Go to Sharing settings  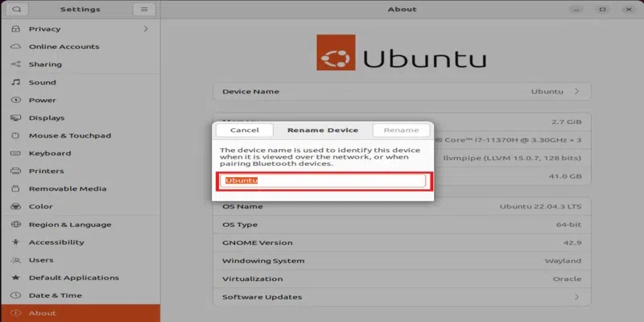[80, 64]
